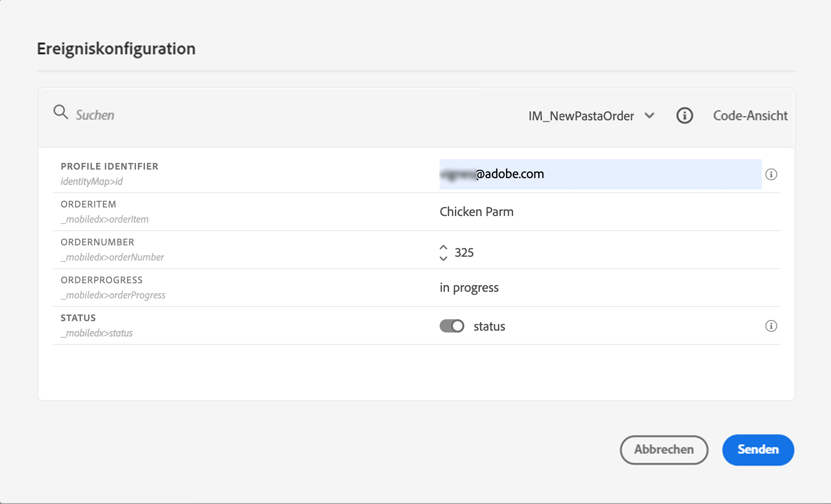Open the IM_NewPastaOrder dropdown
Screen dimensions: 831x504
581,116
